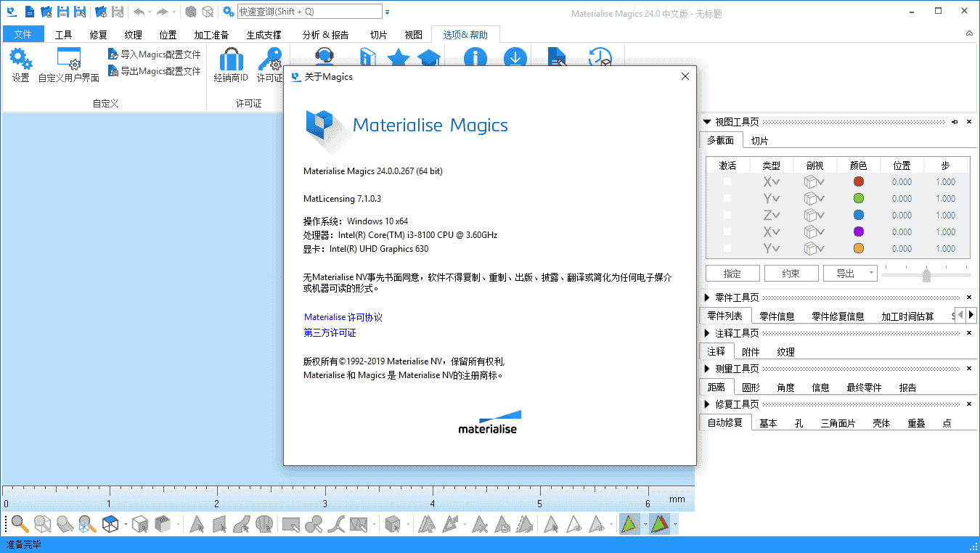
Task: Click the new document icon in top toolbar
Action: [29, 12]
